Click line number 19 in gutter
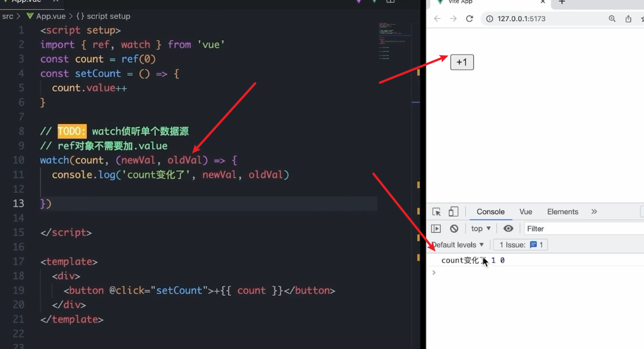The image size is (644, 349). [x=18, y=291]
